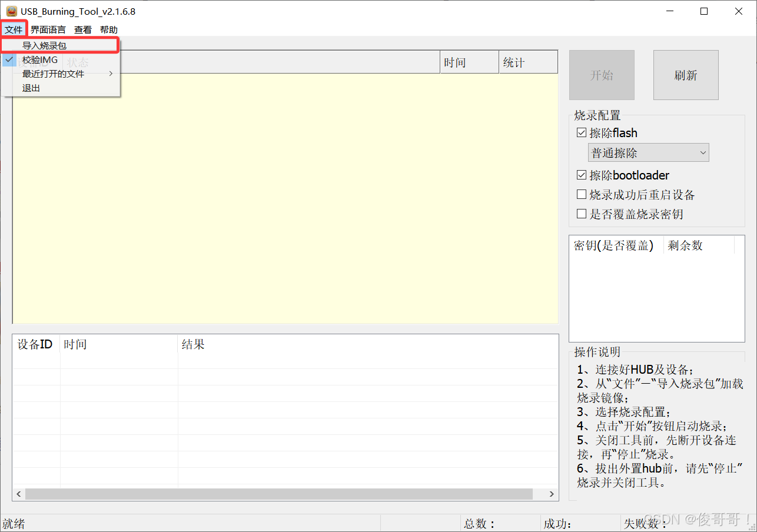
Task: Click the 剩余数 column header
Action: tap(699, 245)
